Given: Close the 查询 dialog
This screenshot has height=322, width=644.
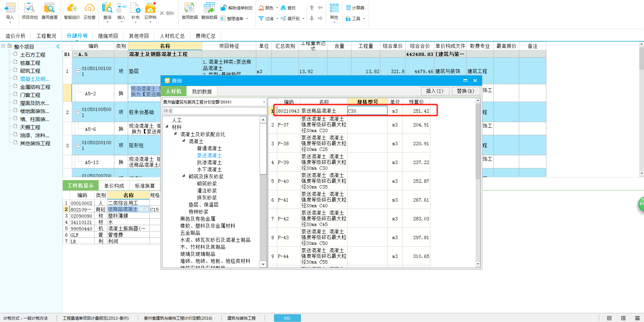Looking at the screenshot, I should coord(475,80).
